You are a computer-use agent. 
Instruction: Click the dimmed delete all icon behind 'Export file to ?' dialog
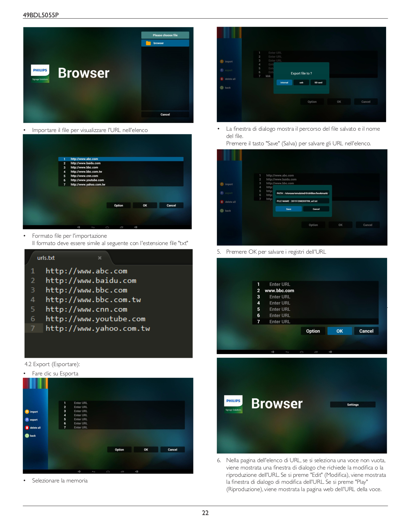[x=222, y=79]
